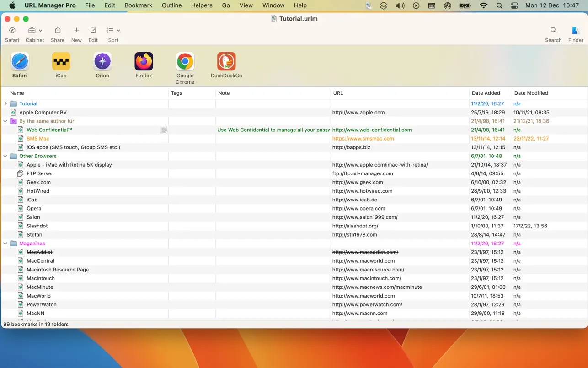Sort bookmarks by the Date Added column
The width and height of the screenshot is (588, 368).
pos(486,93)
